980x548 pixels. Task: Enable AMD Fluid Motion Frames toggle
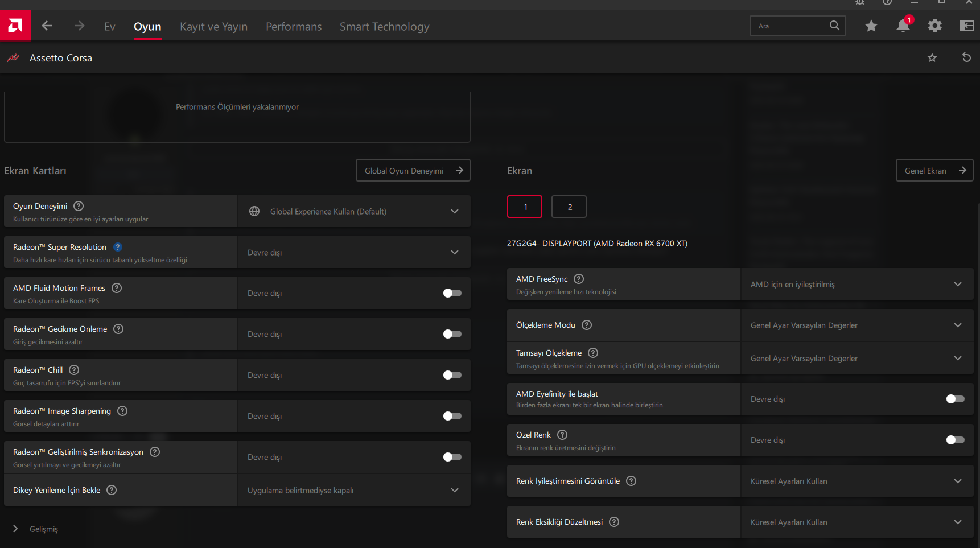[x=452, y=293]
